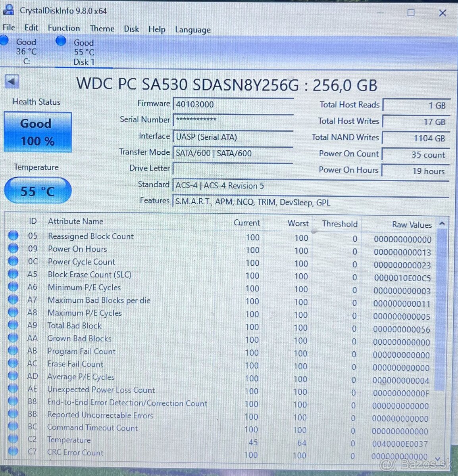
Task: Click the Good 100 % health status button
Action: (38, 132)
